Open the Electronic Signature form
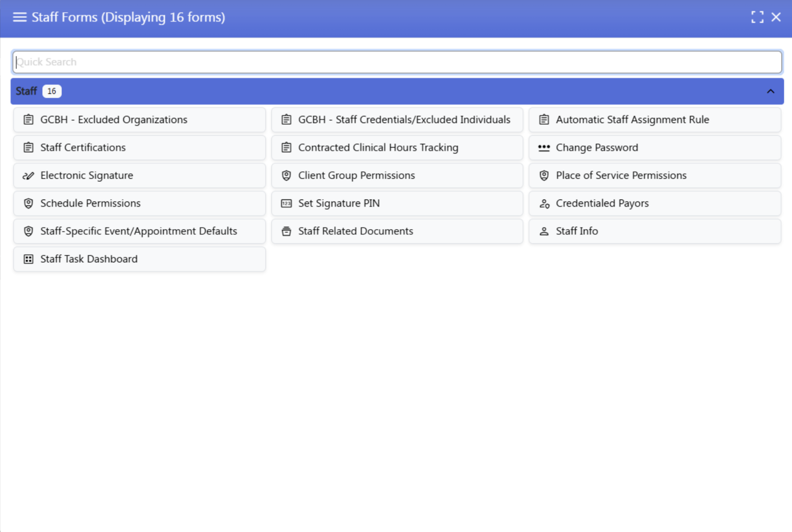Viewport: 792px width, 532px height. [140, 175]
